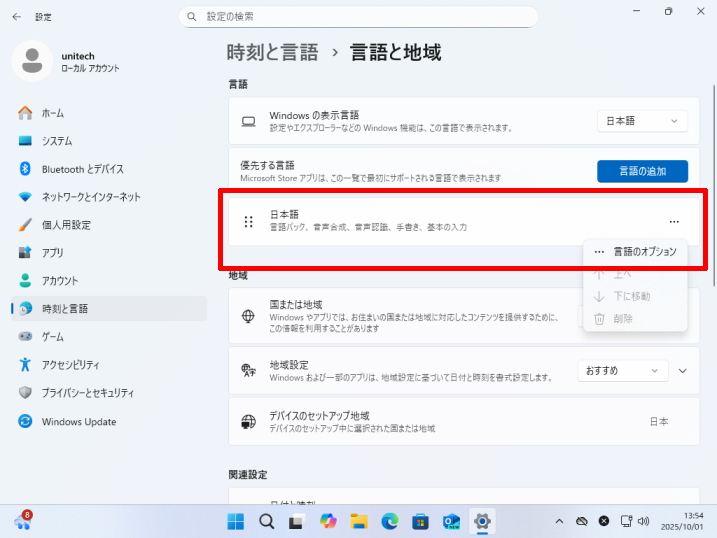Open Bluetooth とデバイス settings
Screen dimensions: 717x538
pyautogui.click(x=82, y=169)
